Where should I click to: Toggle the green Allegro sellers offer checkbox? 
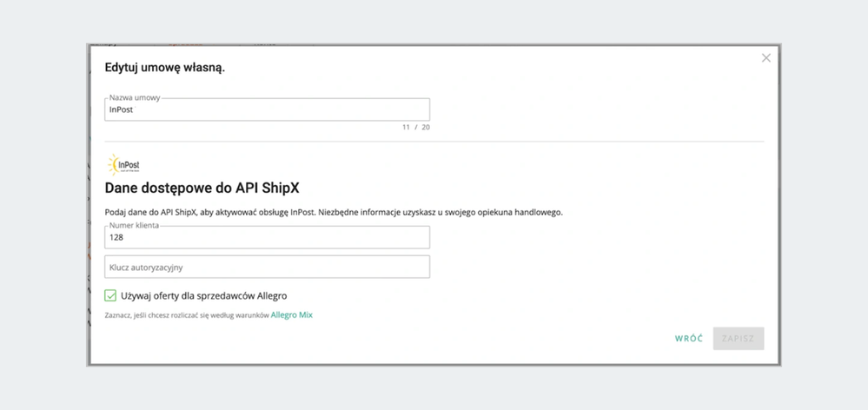click(110, 295)
